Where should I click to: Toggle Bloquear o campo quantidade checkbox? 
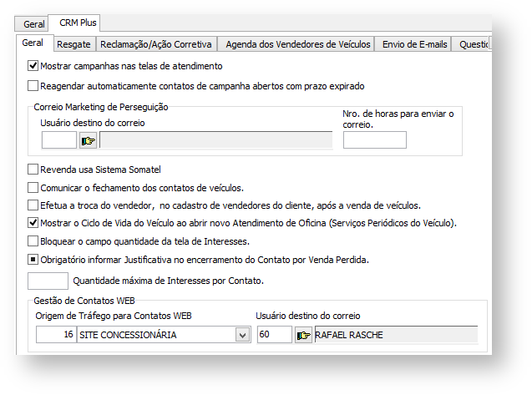33,241
